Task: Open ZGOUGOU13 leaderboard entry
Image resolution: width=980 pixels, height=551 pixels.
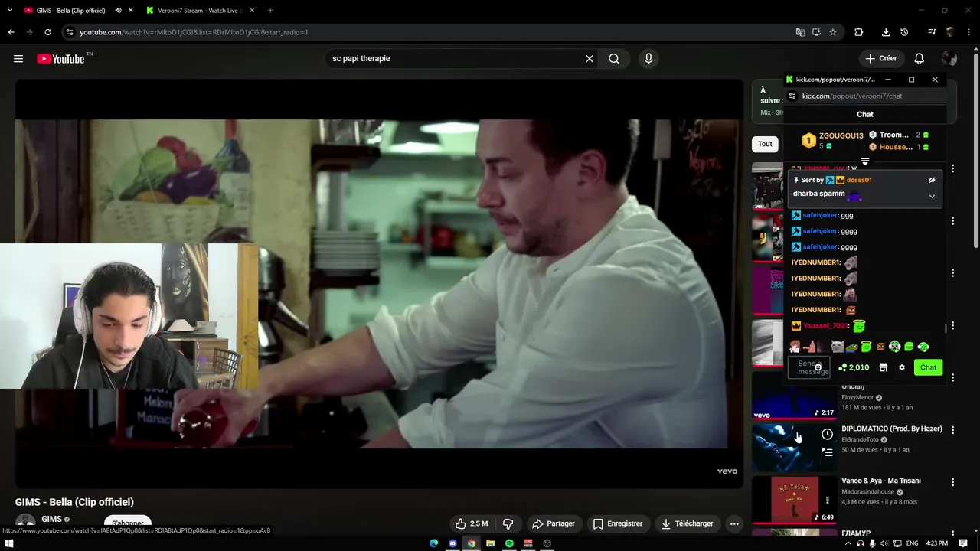Action: pos(832,140)
